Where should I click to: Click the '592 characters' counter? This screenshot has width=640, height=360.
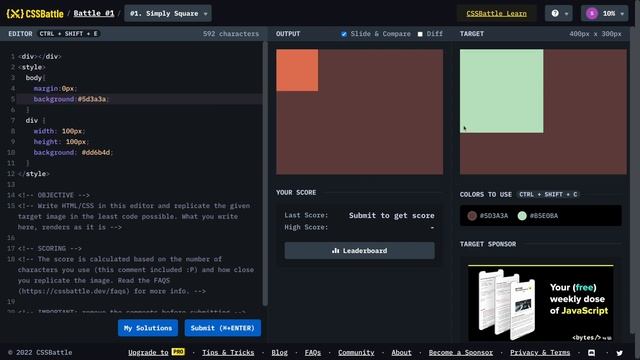[x=231, y=34]
